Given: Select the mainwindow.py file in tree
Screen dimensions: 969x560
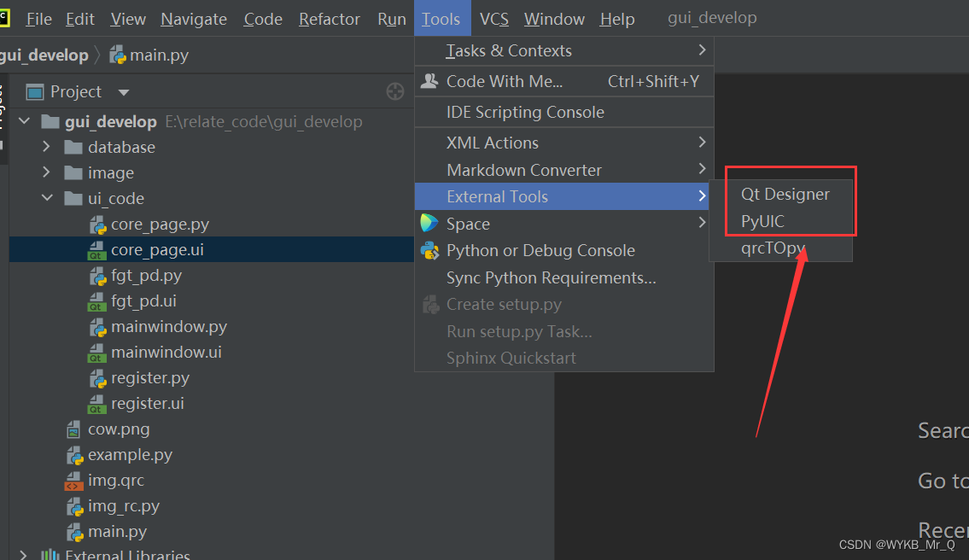Looking at the screenshot, I should tap(168, 327).
